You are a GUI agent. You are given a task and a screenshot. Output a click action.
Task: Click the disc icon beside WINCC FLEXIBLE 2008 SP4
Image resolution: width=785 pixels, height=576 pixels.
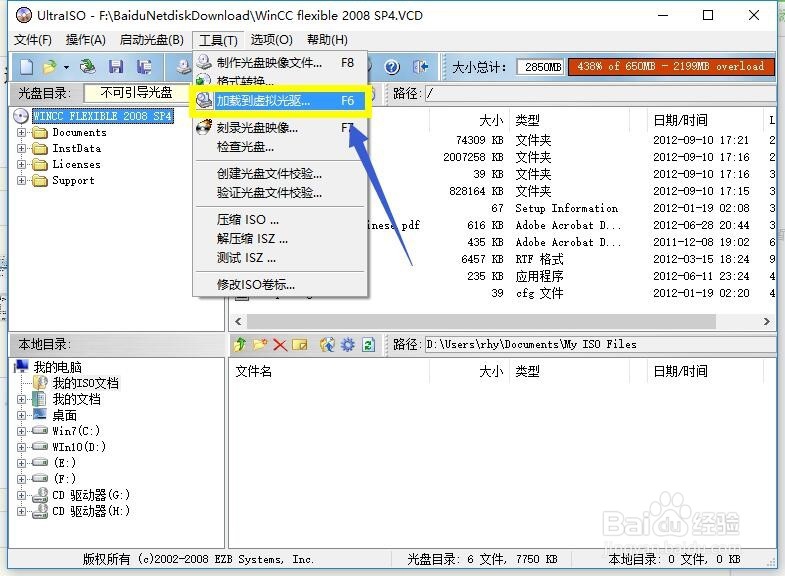coord(21,116)
